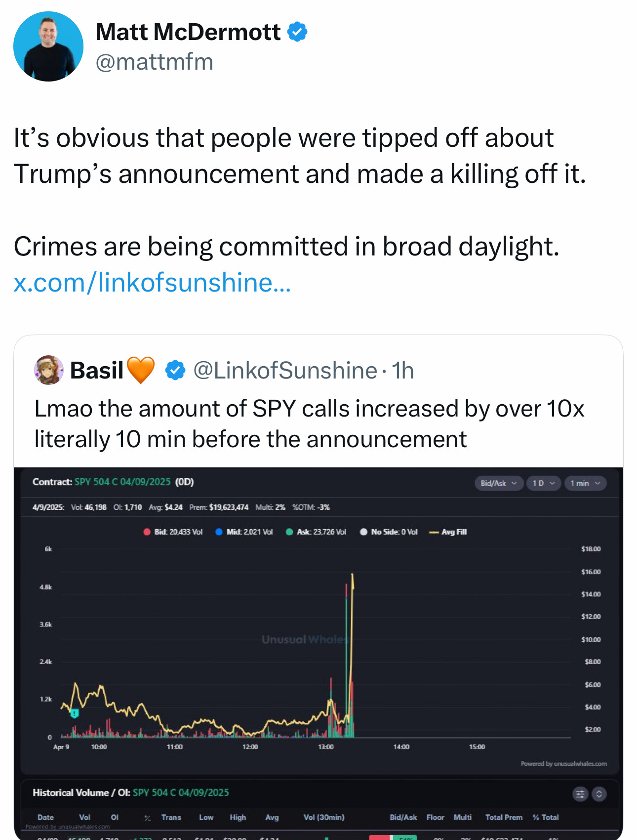Sort by the Vol column header
637x840 pixels.
click(84, 817)
